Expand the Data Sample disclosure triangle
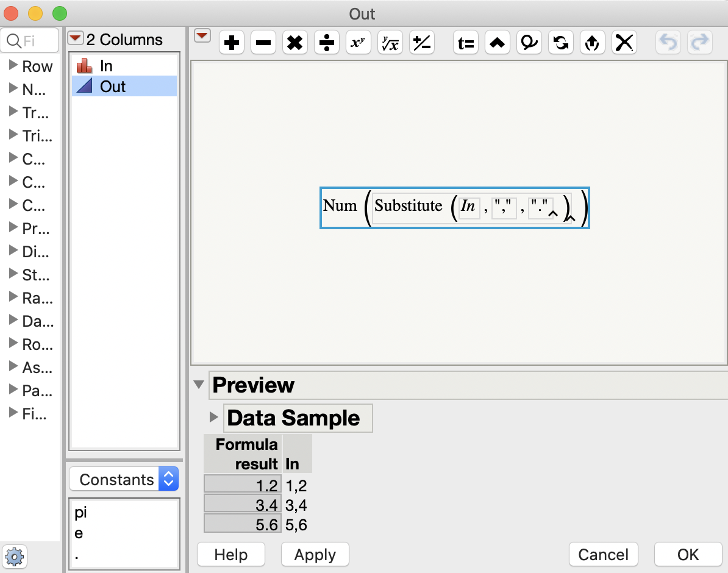728x573 pixels. click(x=213, y=418)
